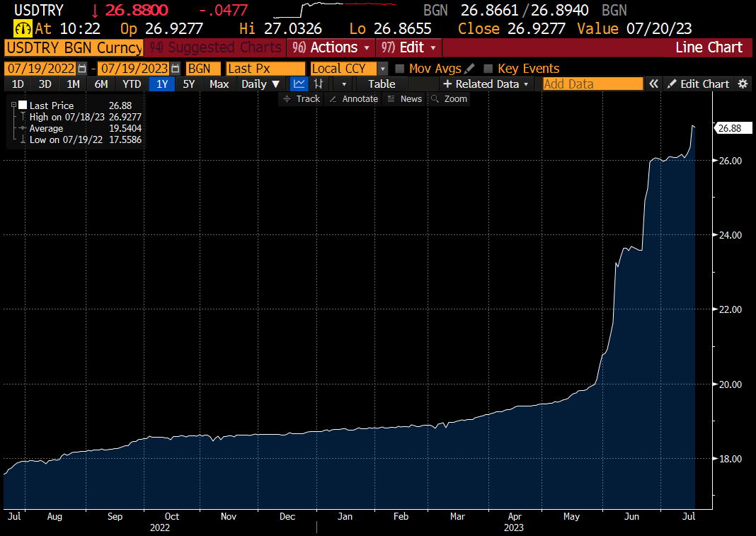Click the bar chart style icon
The height and width of the screenshot is (536, 756).
(x=319, y=84)
